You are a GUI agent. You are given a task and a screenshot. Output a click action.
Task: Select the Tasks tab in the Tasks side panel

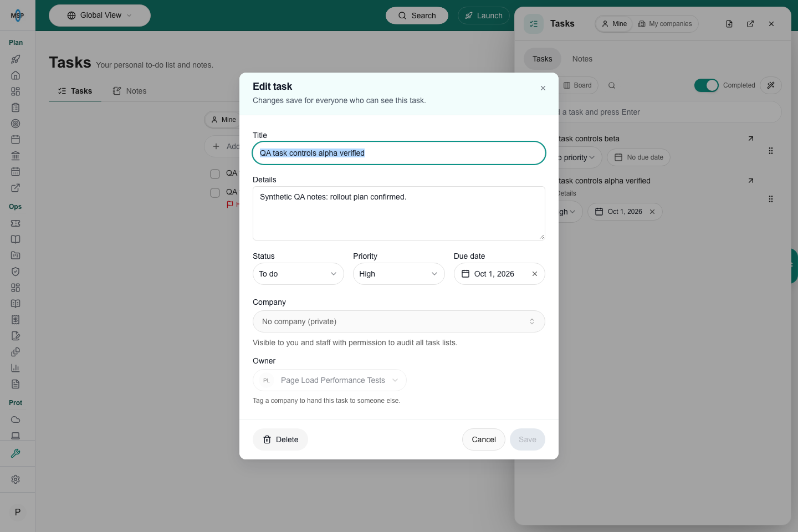(543, 59)
